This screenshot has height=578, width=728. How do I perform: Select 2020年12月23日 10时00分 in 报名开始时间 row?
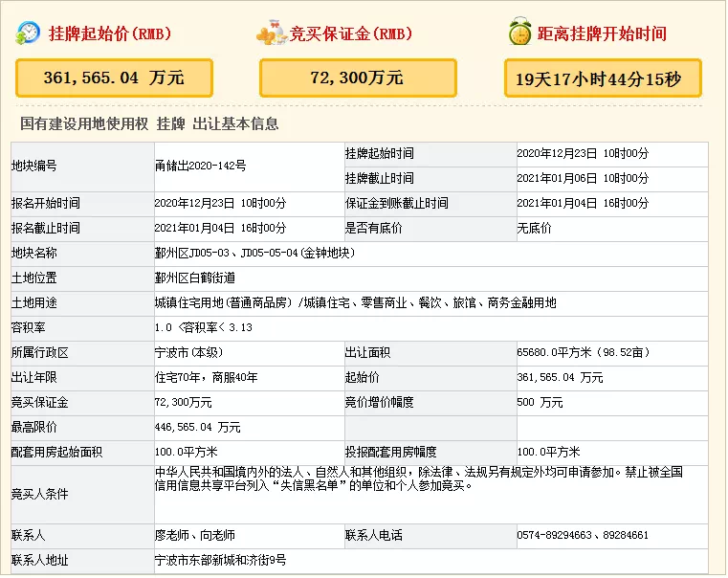[x=221, y=203]
